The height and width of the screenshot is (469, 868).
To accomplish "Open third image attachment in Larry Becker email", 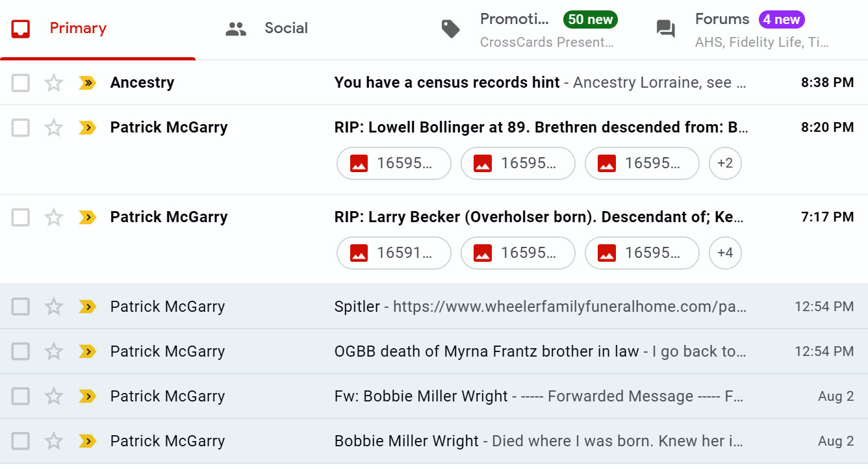I will 642,253.
